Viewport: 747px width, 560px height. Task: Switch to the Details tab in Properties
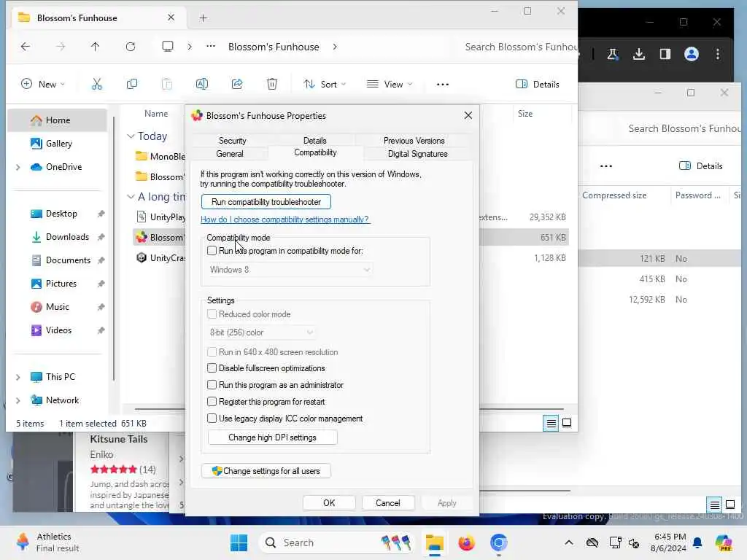[x=314, y=141]
